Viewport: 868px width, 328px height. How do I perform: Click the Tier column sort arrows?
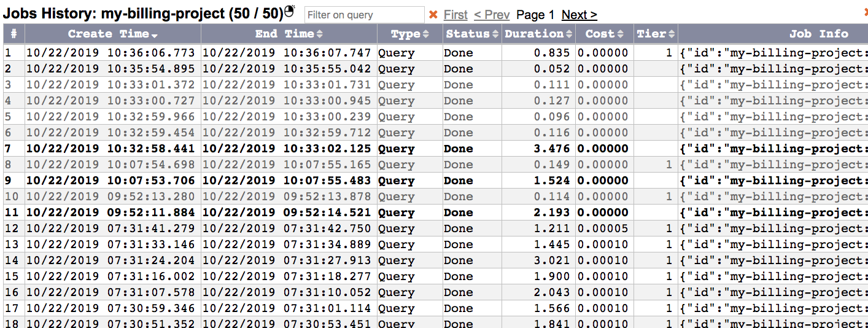tap(672, 34)
